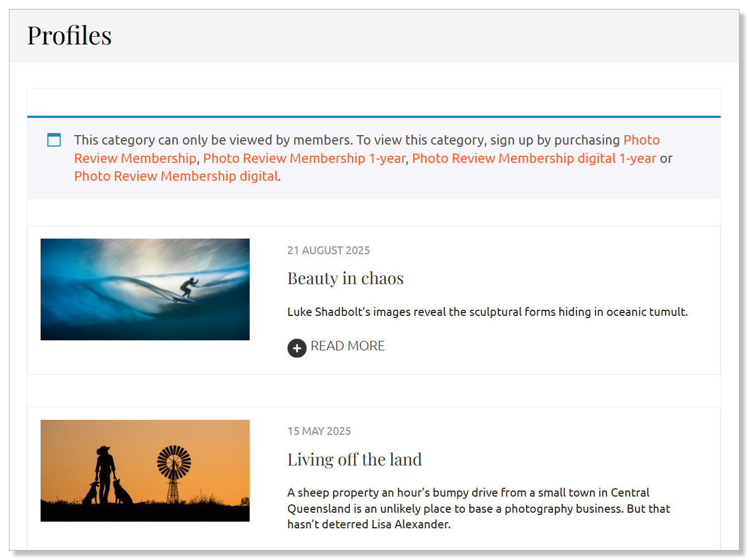Click the blue line atop the membership notice
Image resolution: width=749 pixels, height=560 pixels.
[x=374, y=117]
